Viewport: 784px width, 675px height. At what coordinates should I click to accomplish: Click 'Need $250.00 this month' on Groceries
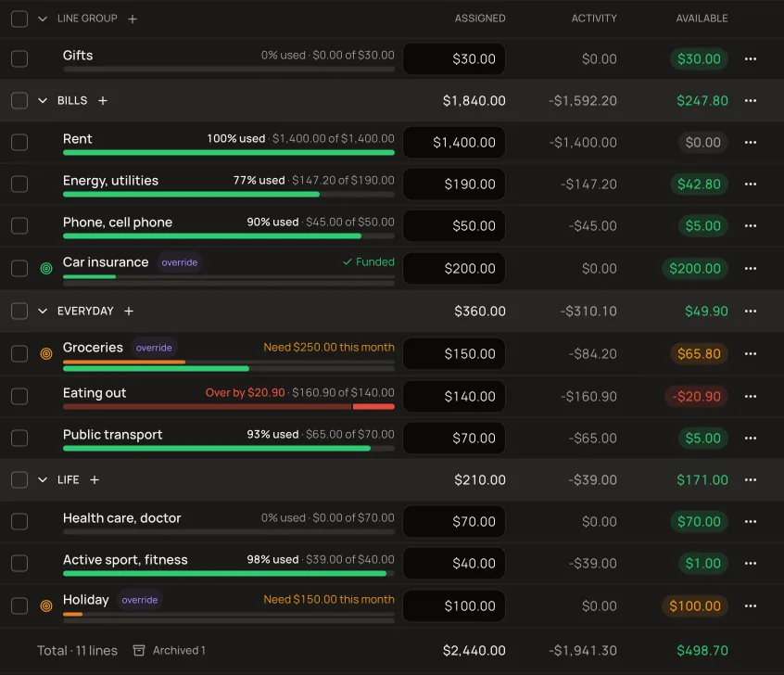[329, 348]
